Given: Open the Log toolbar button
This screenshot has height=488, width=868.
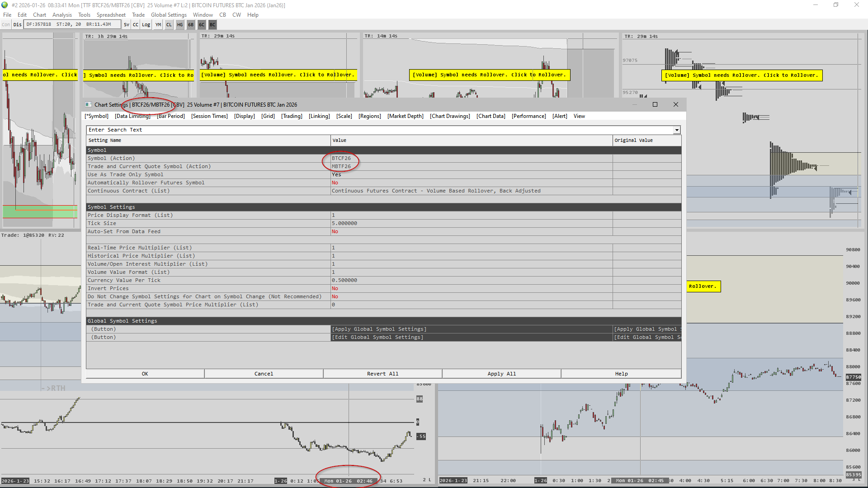Looking at the screenshot, I should (x=146, y=24).
